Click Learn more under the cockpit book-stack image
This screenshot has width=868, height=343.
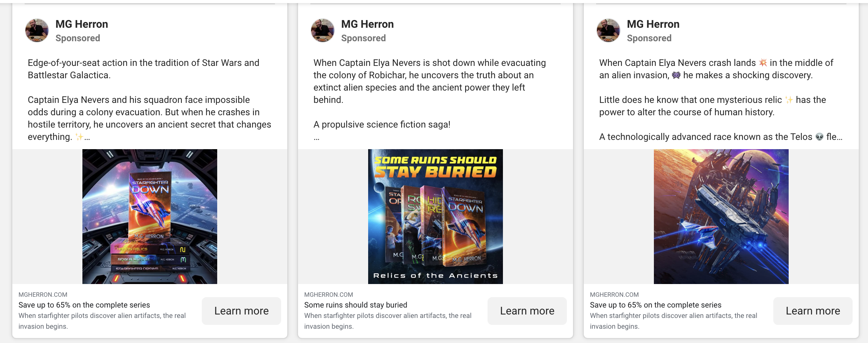[241, 311]
